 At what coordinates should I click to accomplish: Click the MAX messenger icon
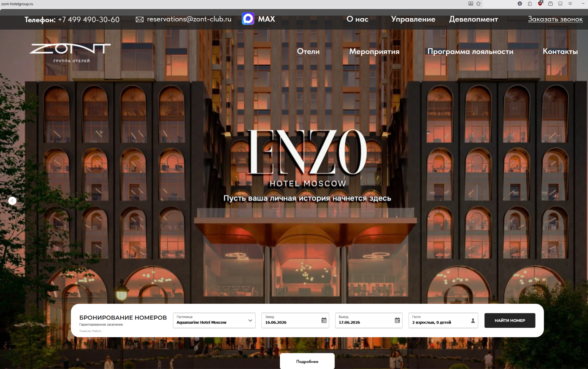coord(248,19)
